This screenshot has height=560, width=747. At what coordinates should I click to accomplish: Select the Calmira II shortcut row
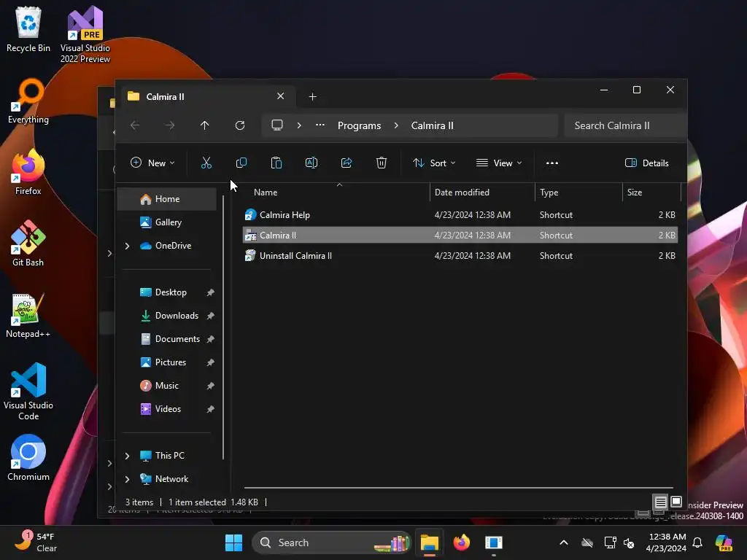(x=460, y=236)
